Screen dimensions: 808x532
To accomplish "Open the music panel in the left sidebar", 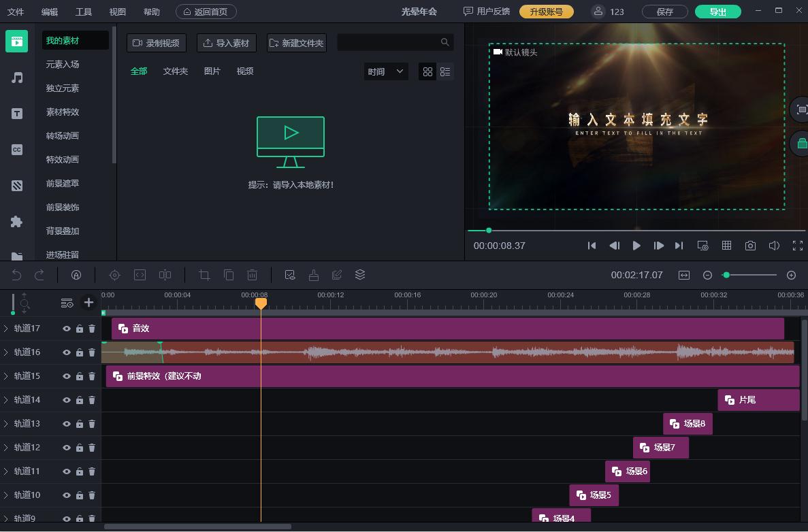I will click(x=16, y=78).
